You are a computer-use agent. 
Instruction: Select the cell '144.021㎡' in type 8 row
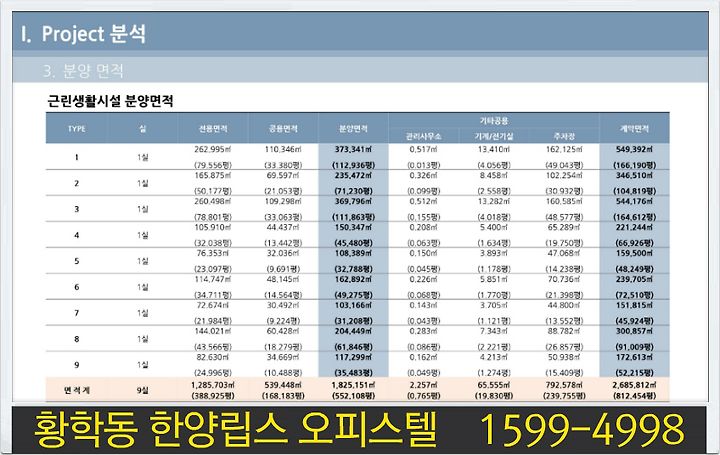pyautogui.click(x=213, y=331)
